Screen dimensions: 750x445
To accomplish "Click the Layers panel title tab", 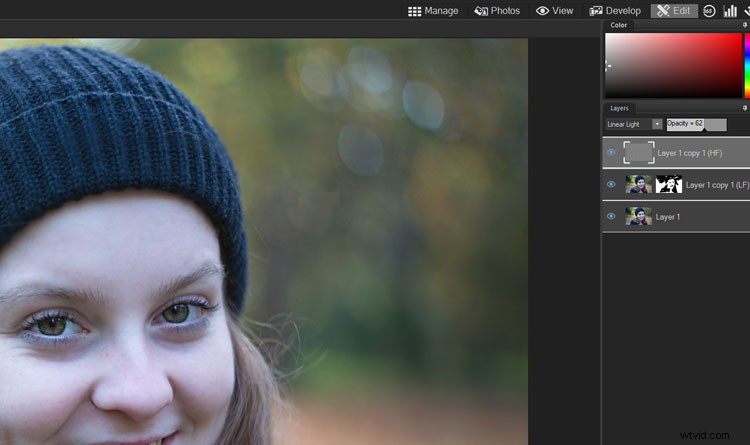I will (619, 109).
